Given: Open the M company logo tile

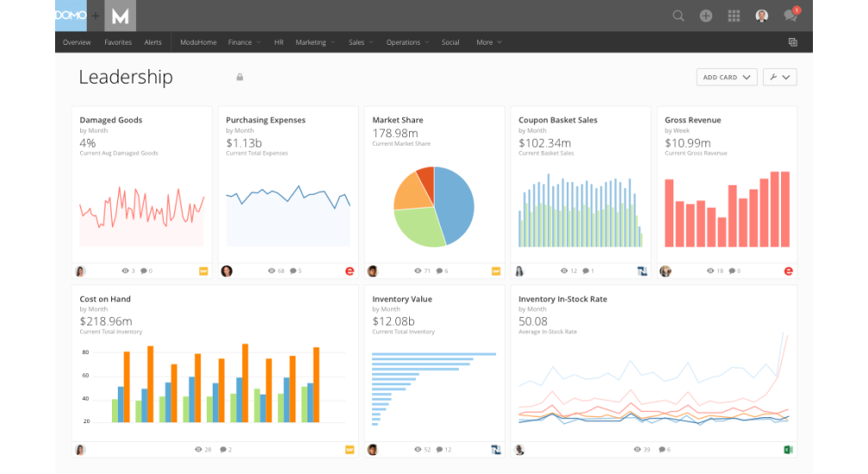Looking at the screenshot, I should point(121,16).
